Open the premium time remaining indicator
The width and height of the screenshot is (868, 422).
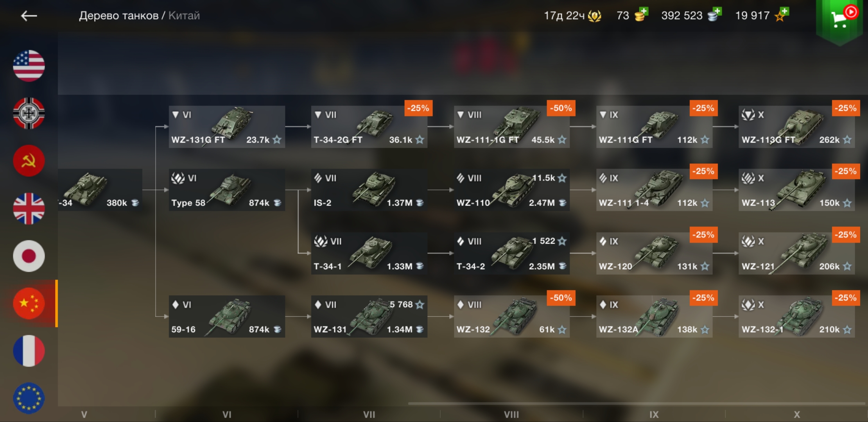[x=572, y=16]
